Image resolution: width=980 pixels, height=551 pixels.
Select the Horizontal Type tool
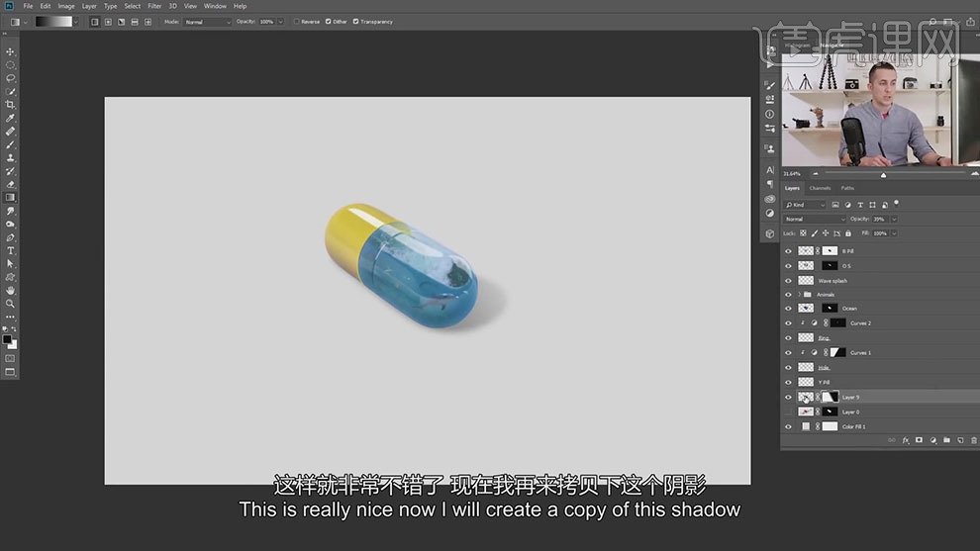click(x=10, y=250)
